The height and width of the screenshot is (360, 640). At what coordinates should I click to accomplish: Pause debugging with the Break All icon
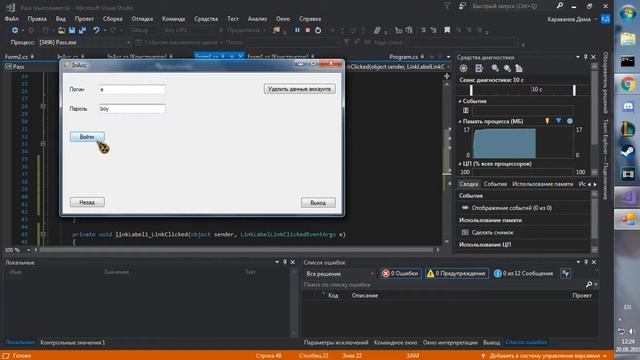click(297, 30)
